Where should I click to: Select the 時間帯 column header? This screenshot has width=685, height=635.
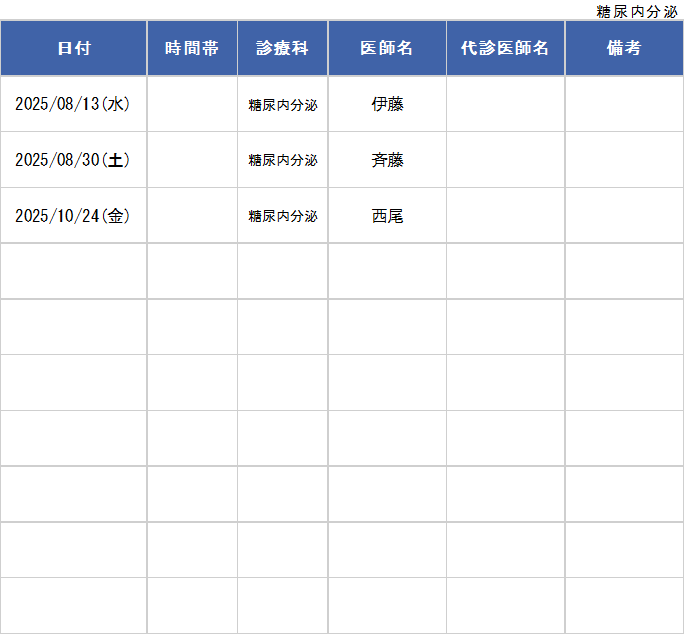click(x=192, y=48)
